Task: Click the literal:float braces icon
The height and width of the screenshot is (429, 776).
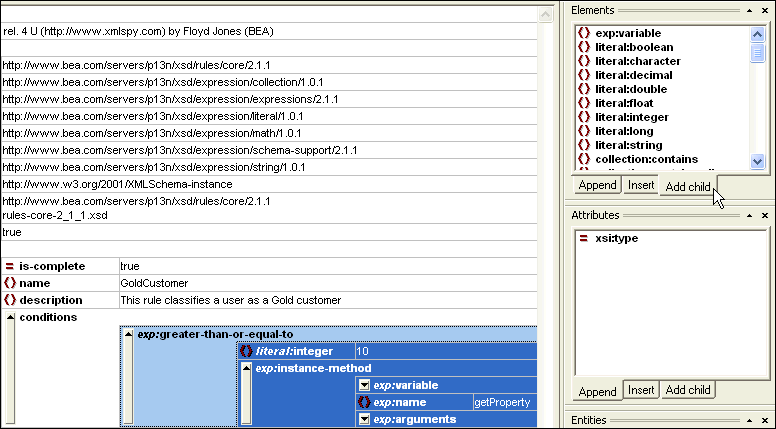Action: pos(584,103)
